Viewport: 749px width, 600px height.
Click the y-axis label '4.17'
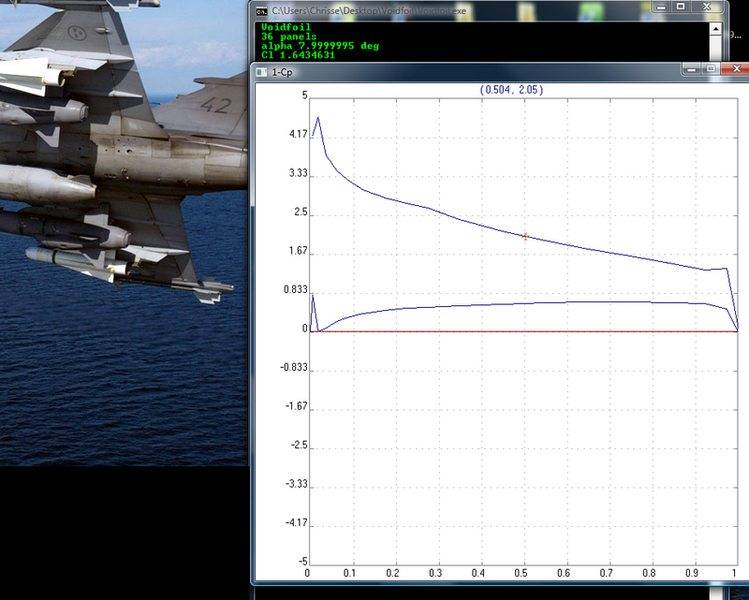coord(298,134)
